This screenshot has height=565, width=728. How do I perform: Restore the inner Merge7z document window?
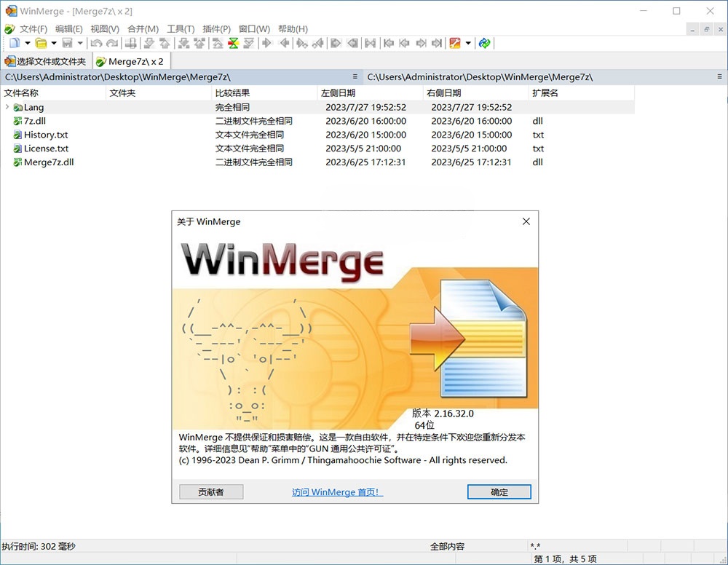(x=707, y=29)
